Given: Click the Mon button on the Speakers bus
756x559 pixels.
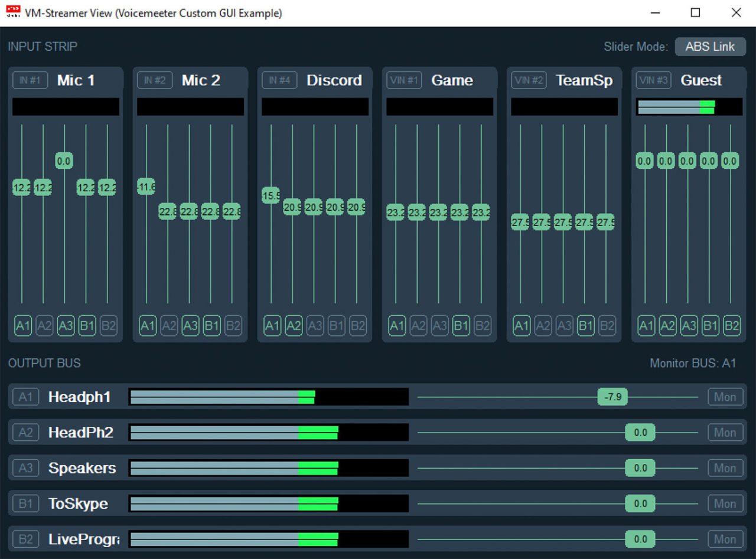Looking at the screenshot, I should coord(725,468).
